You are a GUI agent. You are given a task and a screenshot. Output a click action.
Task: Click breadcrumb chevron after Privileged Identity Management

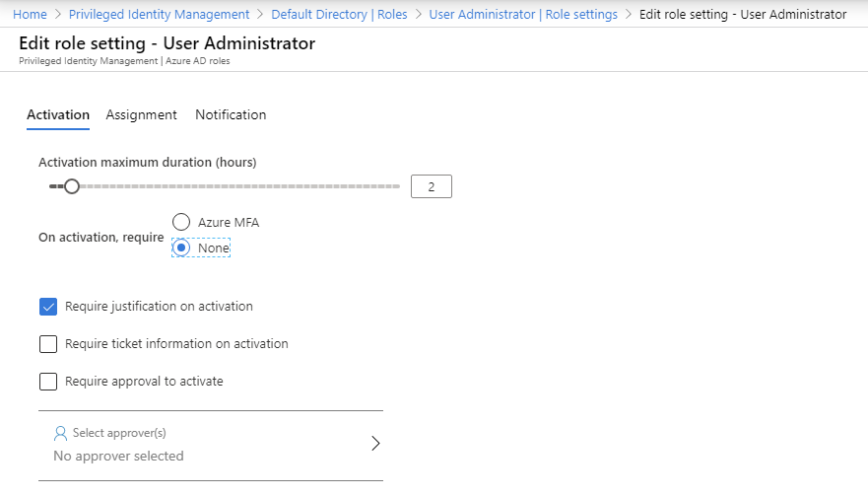point(260,15)
